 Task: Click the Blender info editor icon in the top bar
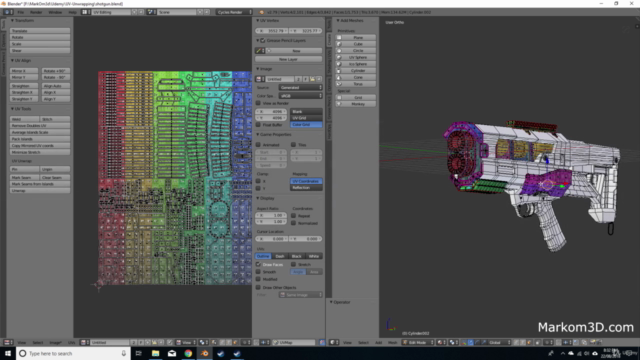[7, 12]
